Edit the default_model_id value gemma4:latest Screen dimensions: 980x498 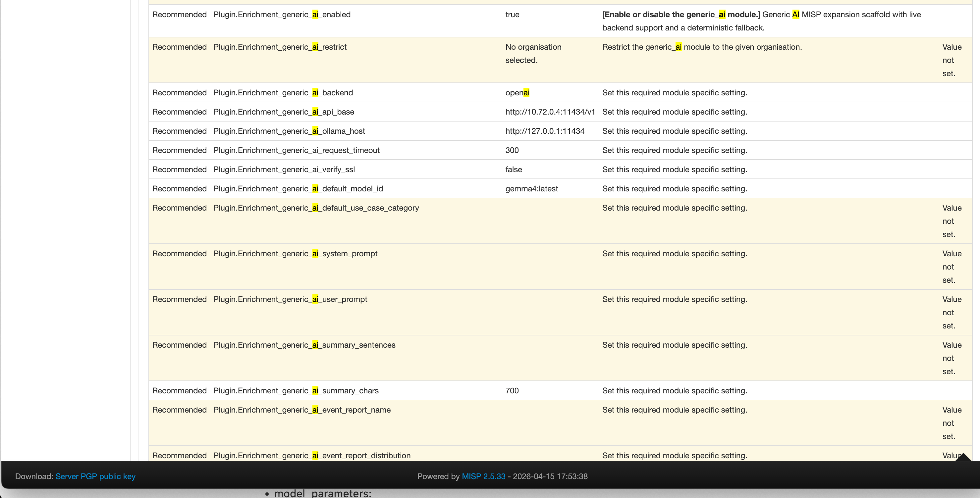[x=531, y=188]
